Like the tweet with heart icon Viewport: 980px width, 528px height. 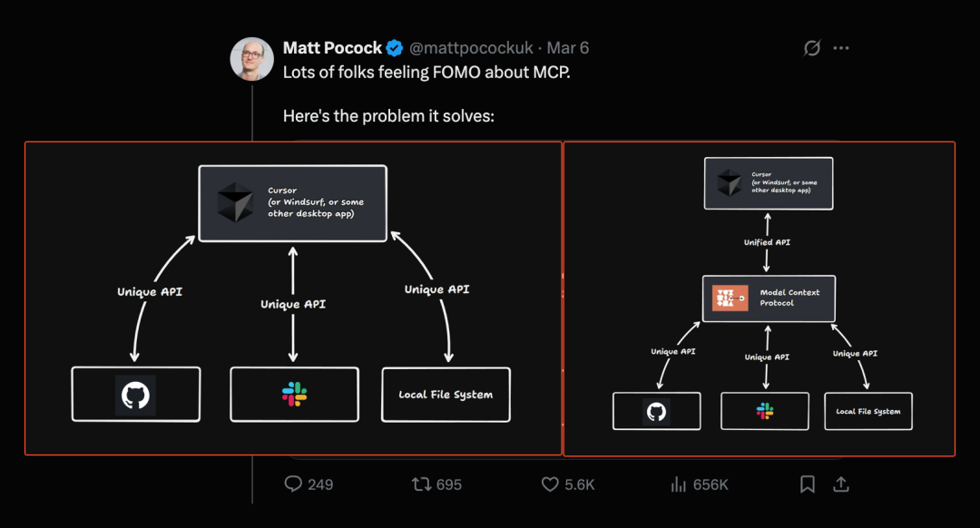click(x=550, y=484)
